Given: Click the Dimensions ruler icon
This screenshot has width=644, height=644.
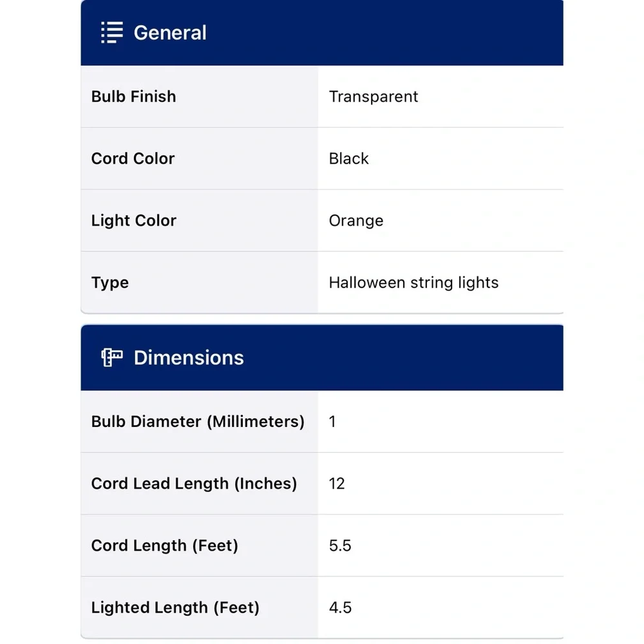Looking at the screenshot, I should click(x=111, y=357).
